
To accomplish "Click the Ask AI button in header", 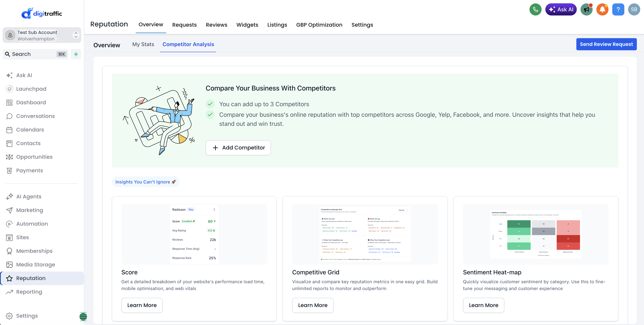I will [x=561, y=9].
